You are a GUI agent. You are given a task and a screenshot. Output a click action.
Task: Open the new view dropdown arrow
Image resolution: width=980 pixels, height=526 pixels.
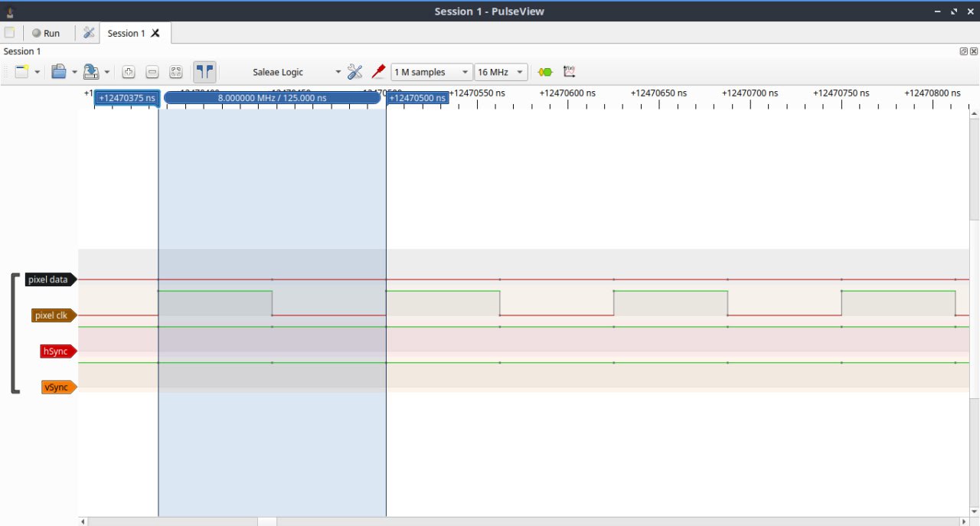(37, 72)
